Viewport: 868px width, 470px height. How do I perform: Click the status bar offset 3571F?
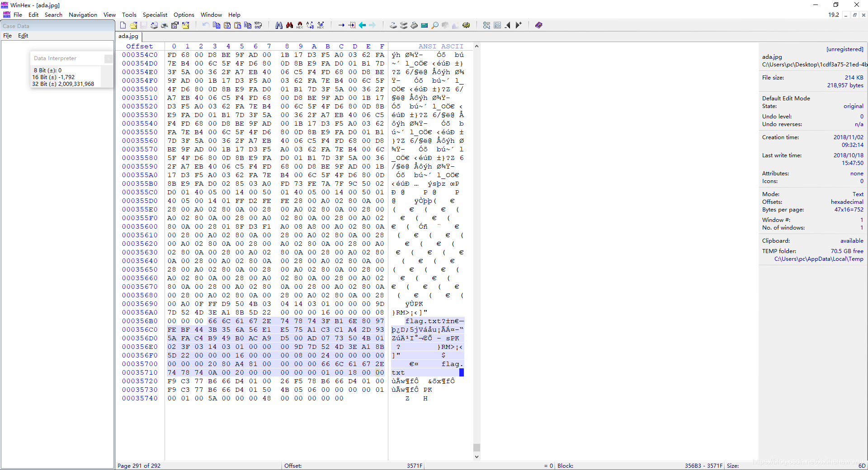(415, 465)
